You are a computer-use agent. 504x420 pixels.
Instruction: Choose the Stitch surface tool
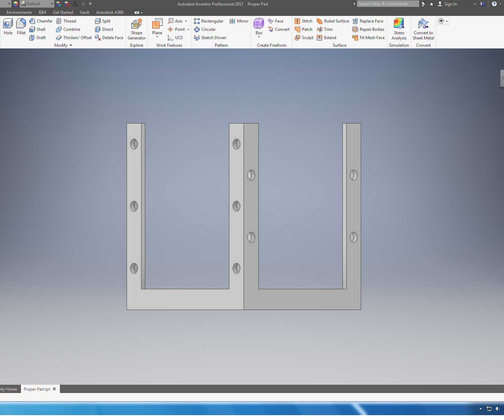pyautogui.click(x=303, y=21)
